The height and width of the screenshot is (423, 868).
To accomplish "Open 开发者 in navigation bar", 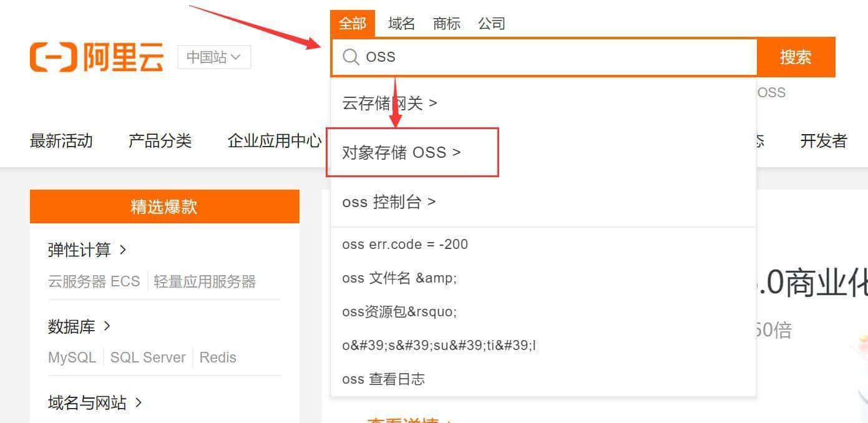I will 824,141.
